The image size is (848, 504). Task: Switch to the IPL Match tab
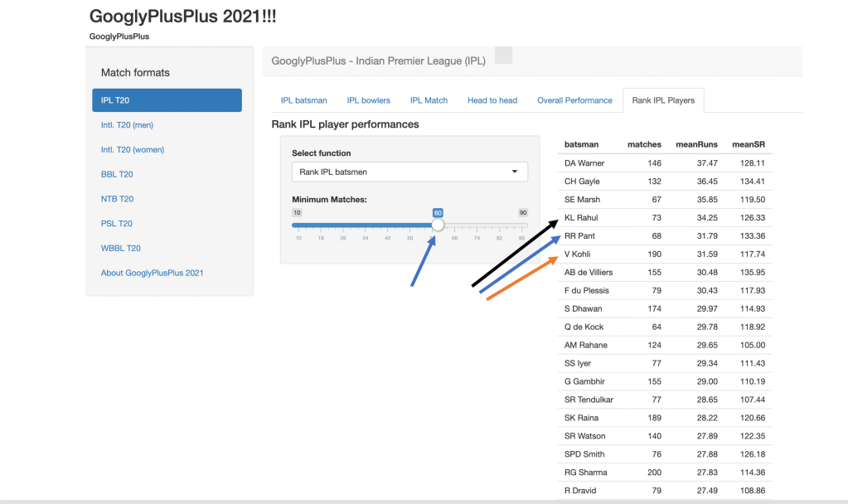429,100
